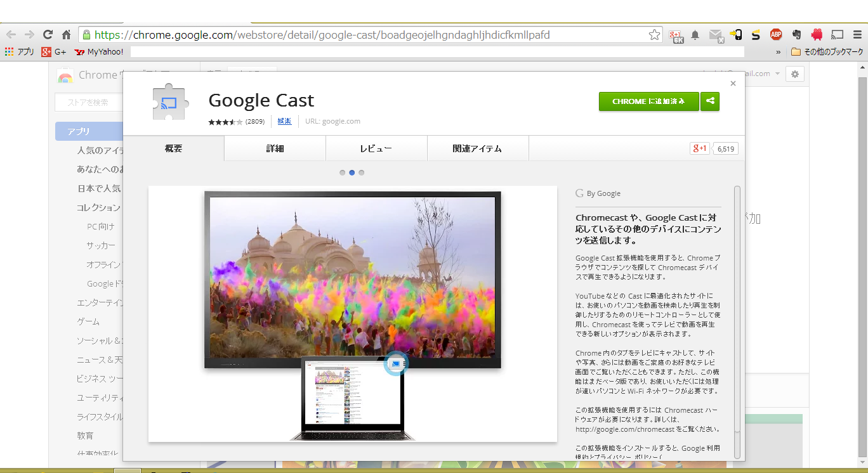The image size is (868, 473).
Task: Click the CHROME に追加済み green button
Action: (x=648, y=101)
